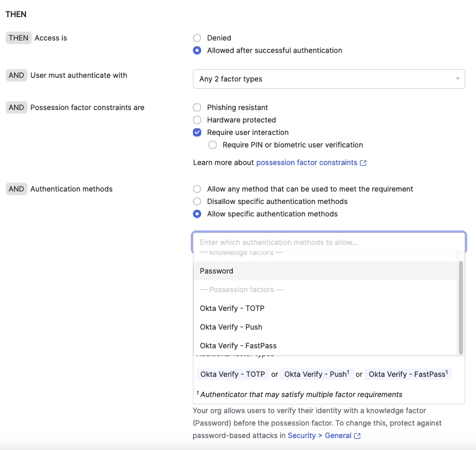This screenshot has height=450, width=476.
Task: Choose Okta Verify - Push in the dropdown
Action: click(x=231, y=327)
